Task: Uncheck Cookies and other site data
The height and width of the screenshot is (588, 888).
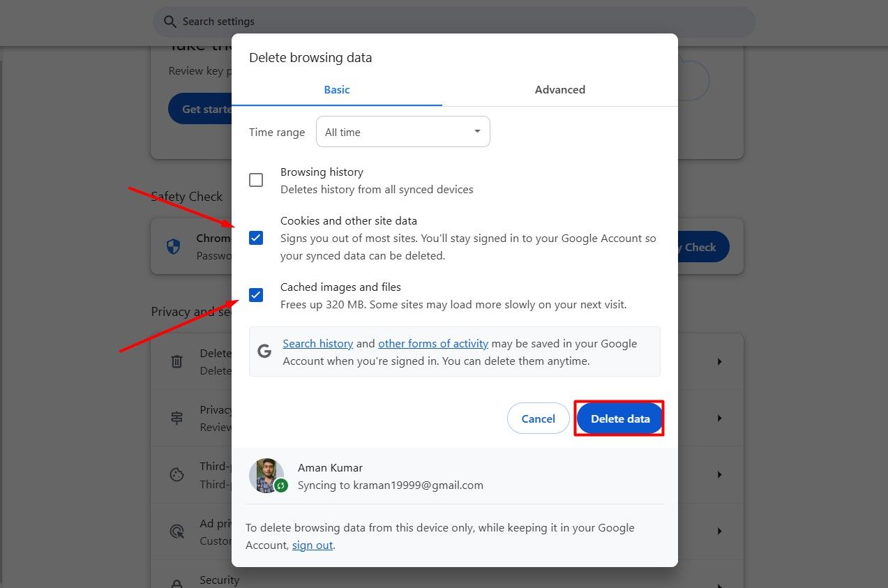Action: coord(256,238)
